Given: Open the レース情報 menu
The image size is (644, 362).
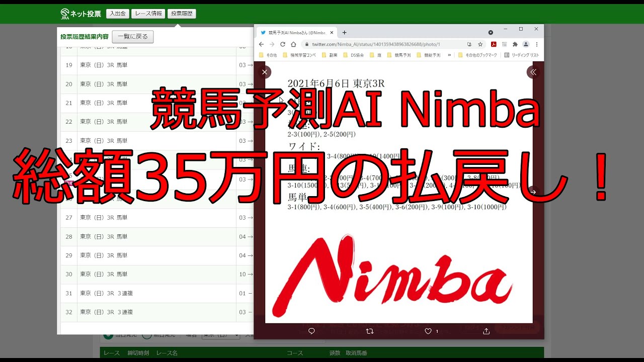Looking at the screenshot, I should click(x=148, y=14).
